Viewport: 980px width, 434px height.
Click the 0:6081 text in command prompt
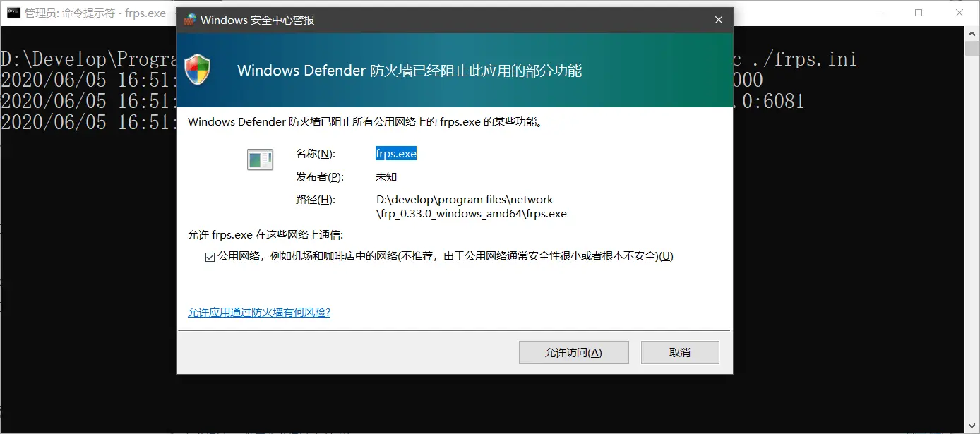click(x=774, y=101)
